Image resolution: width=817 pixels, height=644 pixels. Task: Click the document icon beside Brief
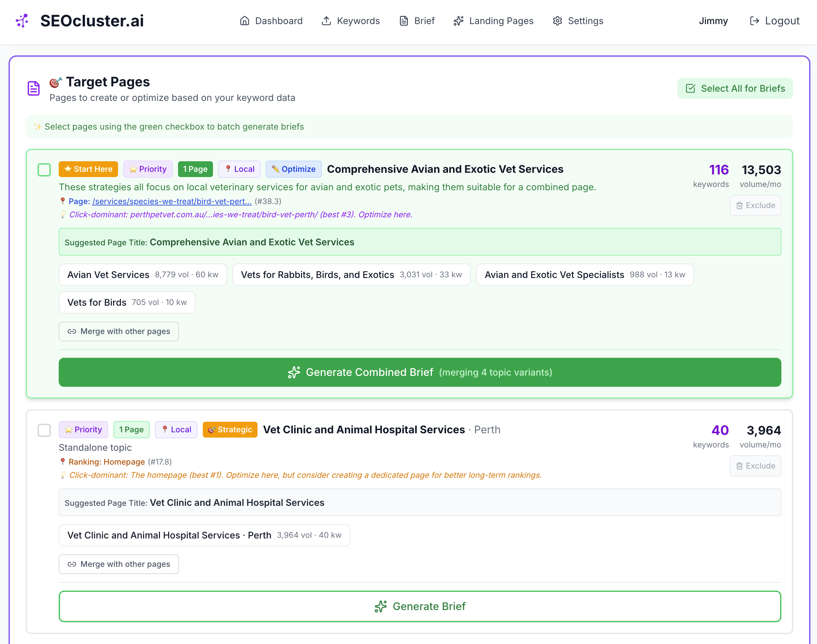pos(404,21)
